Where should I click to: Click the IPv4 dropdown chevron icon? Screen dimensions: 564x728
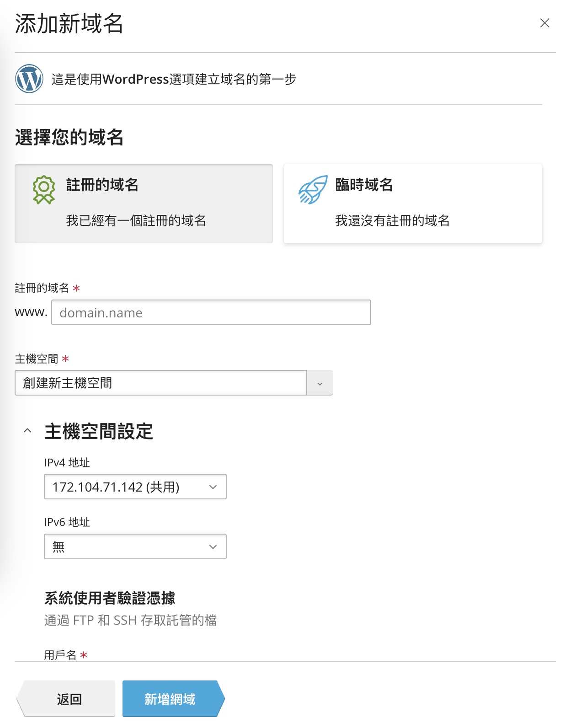(213, 487)
